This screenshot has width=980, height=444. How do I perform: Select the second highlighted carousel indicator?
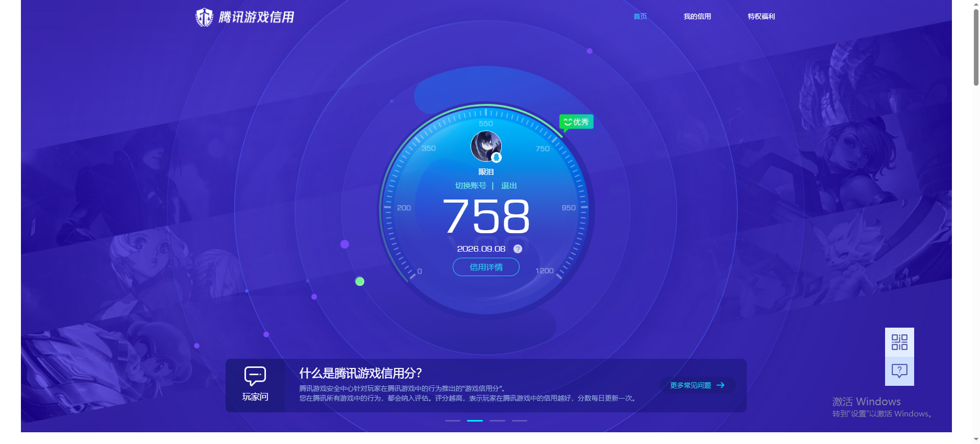click(475, 421)
